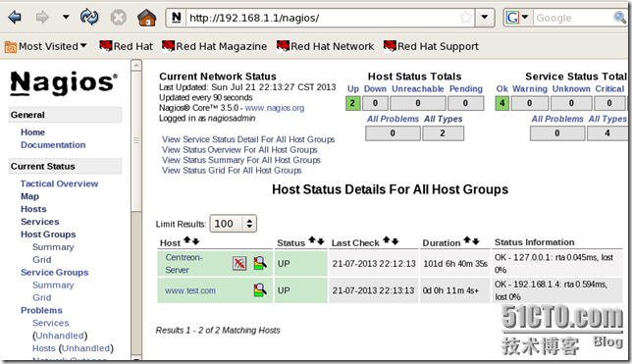
Task: Click notifications disabled icon for Centreon-Server
Action: (239, 264)
